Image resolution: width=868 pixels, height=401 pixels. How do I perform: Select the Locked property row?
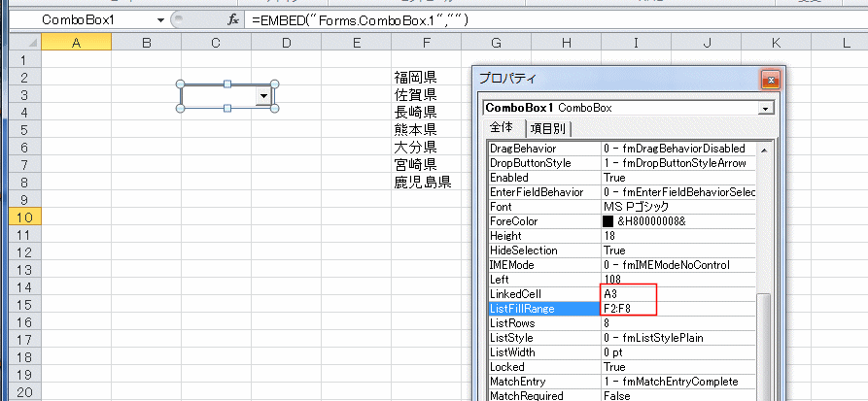coord(622,367)
